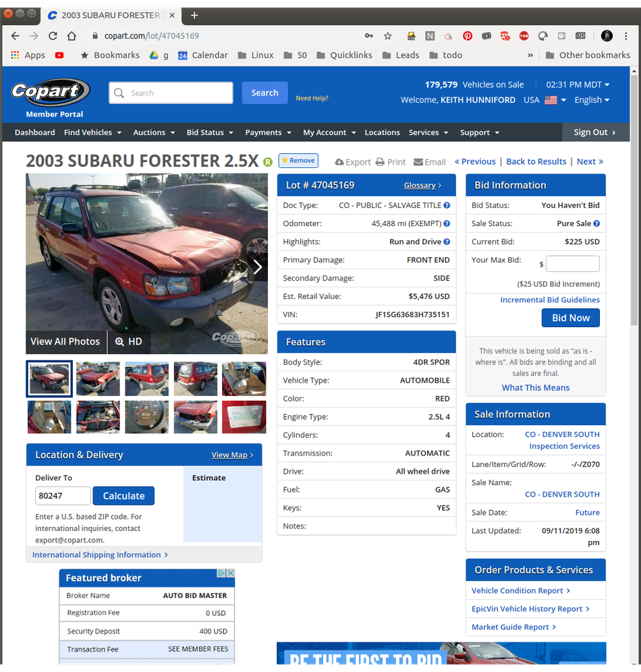Open the Pure Sale help icon
Image resolution: width=641 pixels, height=672 pixels.
pos(596,223)
